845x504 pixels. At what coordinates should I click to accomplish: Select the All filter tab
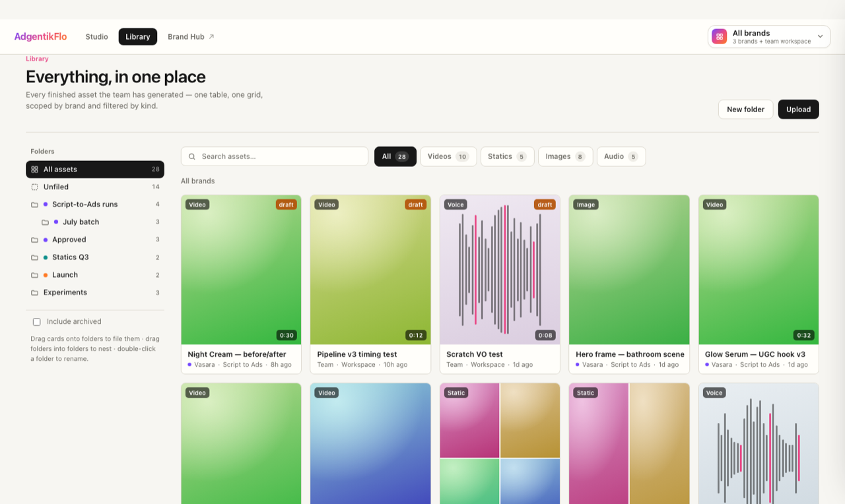point(395,156)
